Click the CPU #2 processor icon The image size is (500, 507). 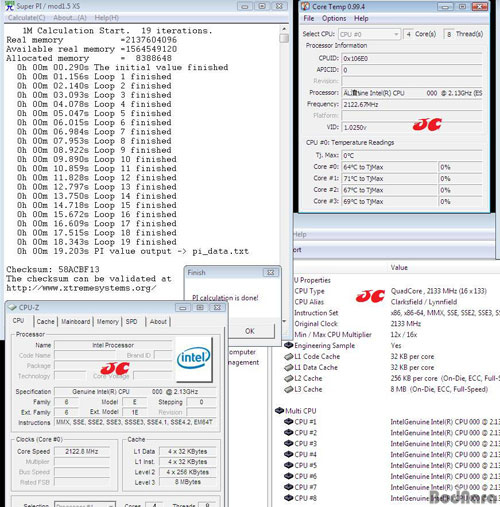[x=288, y=433]
